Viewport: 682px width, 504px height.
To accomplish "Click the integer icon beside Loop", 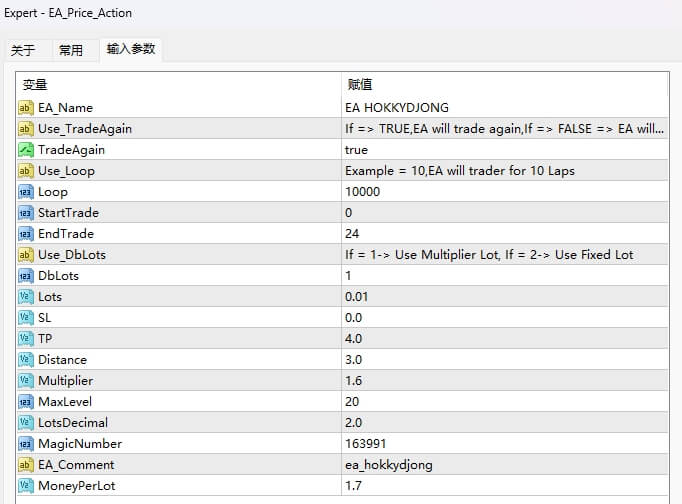I will (26, 192).
